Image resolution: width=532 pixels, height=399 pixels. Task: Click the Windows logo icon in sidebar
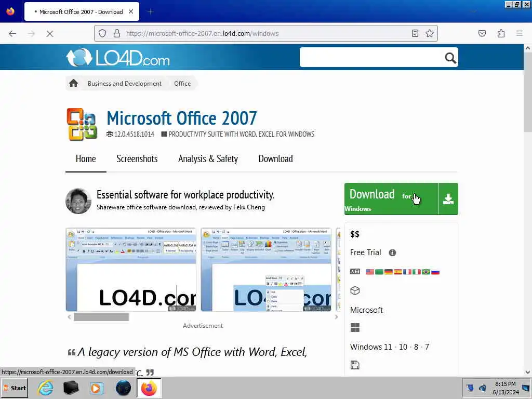click(x=355, y=327)
